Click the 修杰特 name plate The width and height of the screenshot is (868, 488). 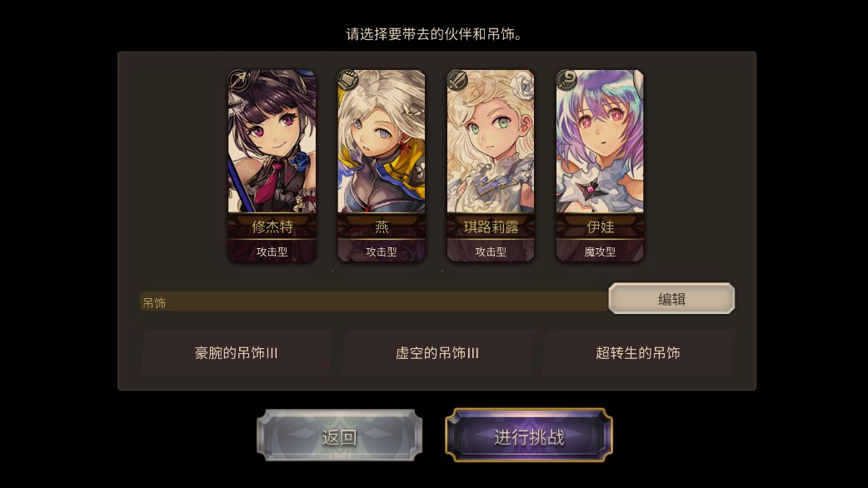[x=272, y=227]
